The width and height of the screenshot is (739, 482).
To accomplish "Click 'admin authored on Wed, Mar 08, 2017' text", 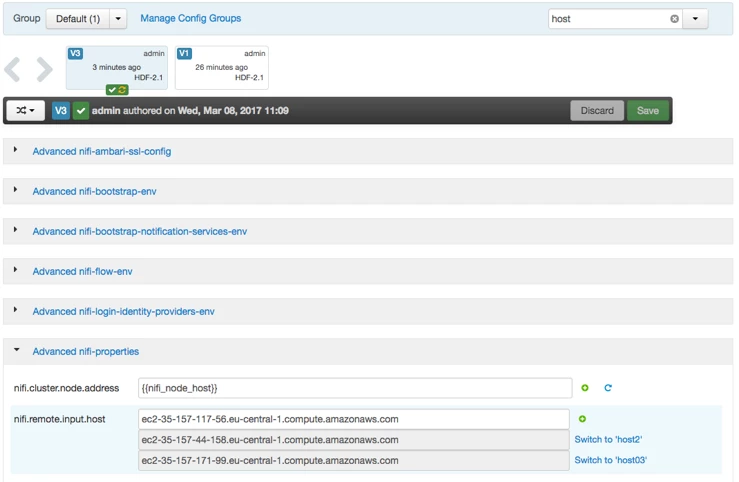I will click(190, 110).
